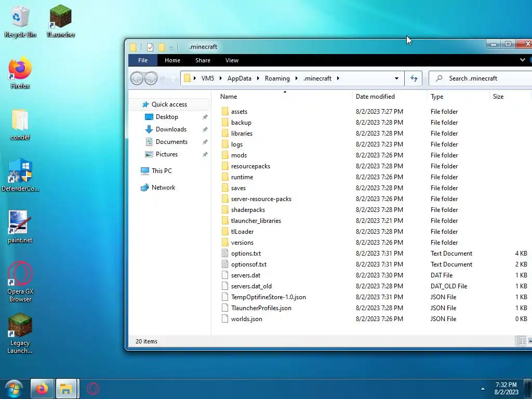Click the New folder icon in title bar
Image resolution: width=532 pixels, height=399 pixels.
[162, 47]
